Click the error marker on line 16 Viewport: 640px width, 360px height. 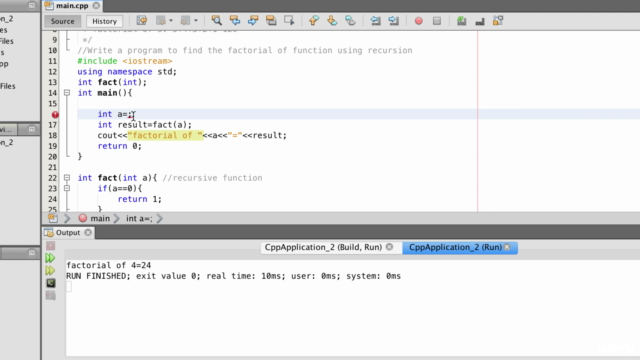[55, 115]
